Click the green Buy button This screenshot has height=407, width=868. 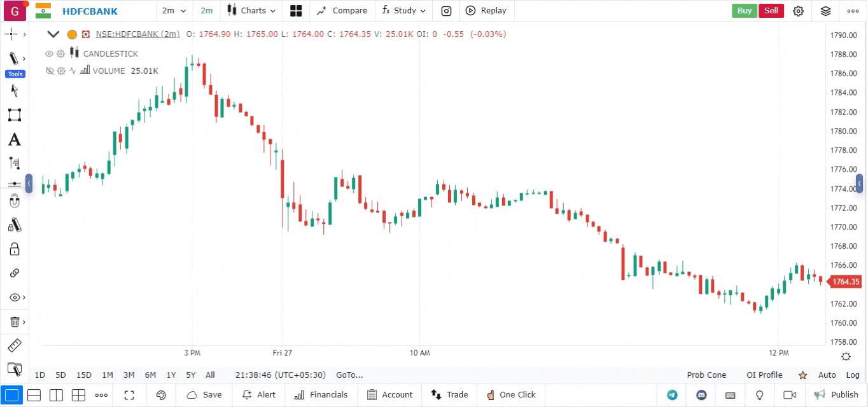pos(744,11)
